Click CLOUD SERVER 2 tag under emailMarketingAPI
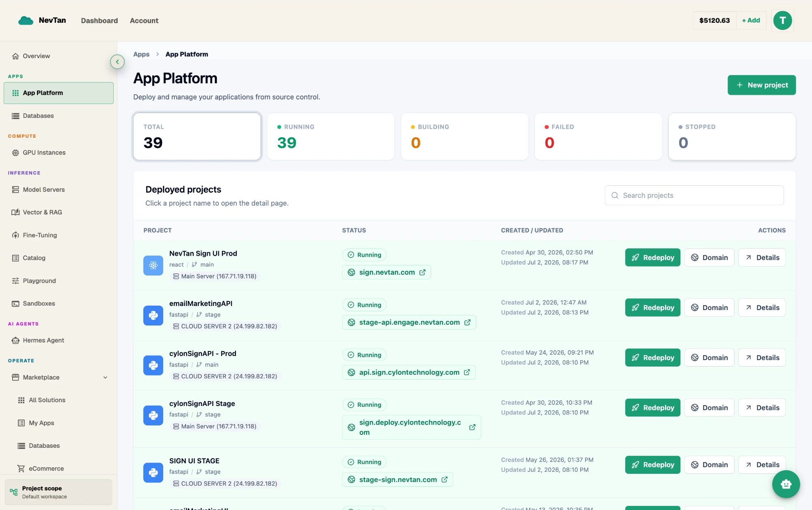Image resolution: width=812 pixels, height=510 pixels. [x=225, y=326]
